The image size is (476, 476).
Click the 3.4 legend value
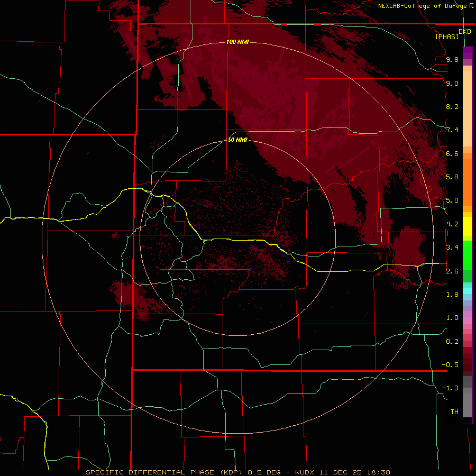[x=452, y=248]
